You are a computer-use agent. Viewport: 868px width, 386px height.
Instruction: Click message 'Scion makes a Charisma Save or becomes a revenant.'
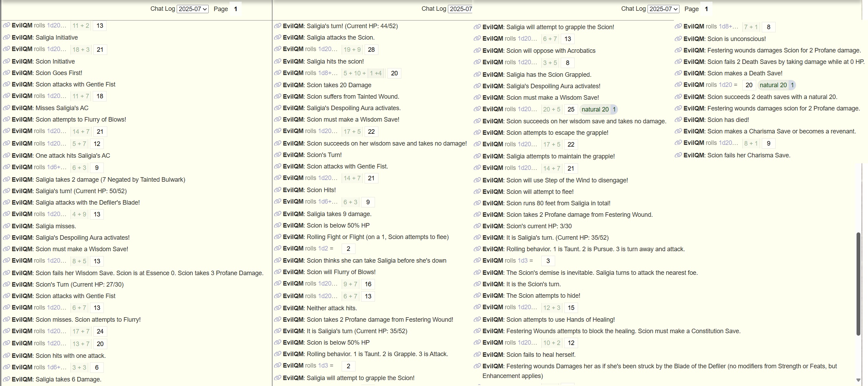coord(782,131)
